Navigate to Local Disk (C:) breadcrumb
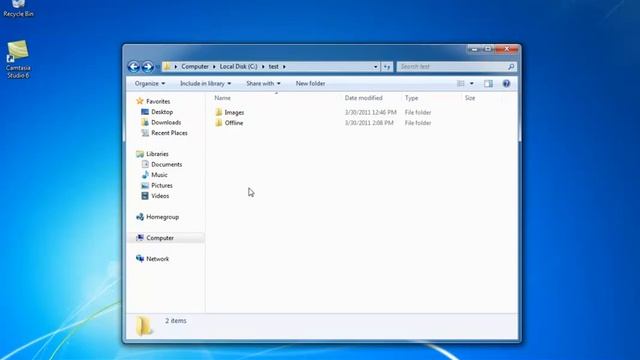The width and height of the screenshot is (640, 360). coord(238,67)
